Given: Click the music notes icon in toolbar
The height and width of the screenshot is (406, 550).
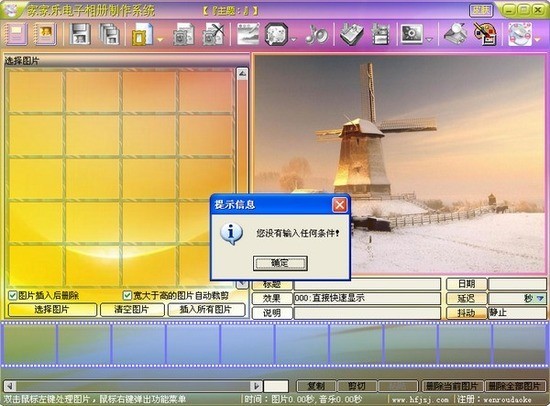Looking at the screenshot, I should tap(316, 35).
